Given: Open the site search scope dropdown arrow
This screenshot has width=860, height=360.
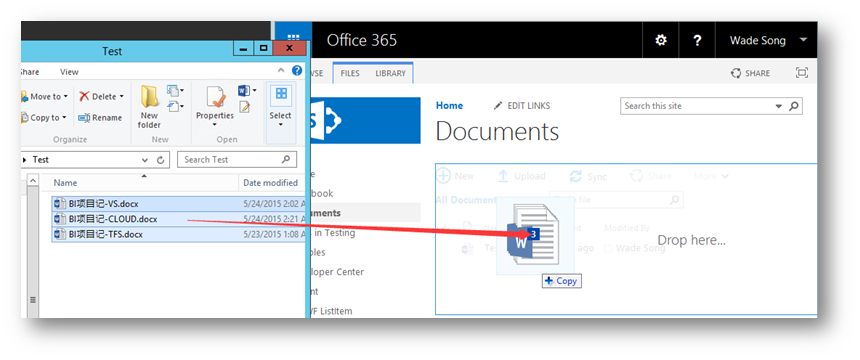Looking at the screenshot, I should coord(779,106).
